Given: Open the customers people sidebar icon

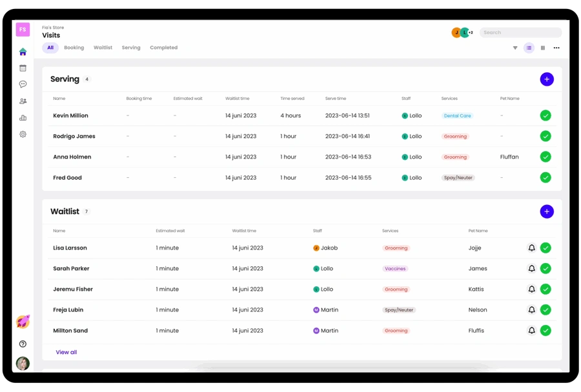Looking at the screenshot, I should coord(23,101).
